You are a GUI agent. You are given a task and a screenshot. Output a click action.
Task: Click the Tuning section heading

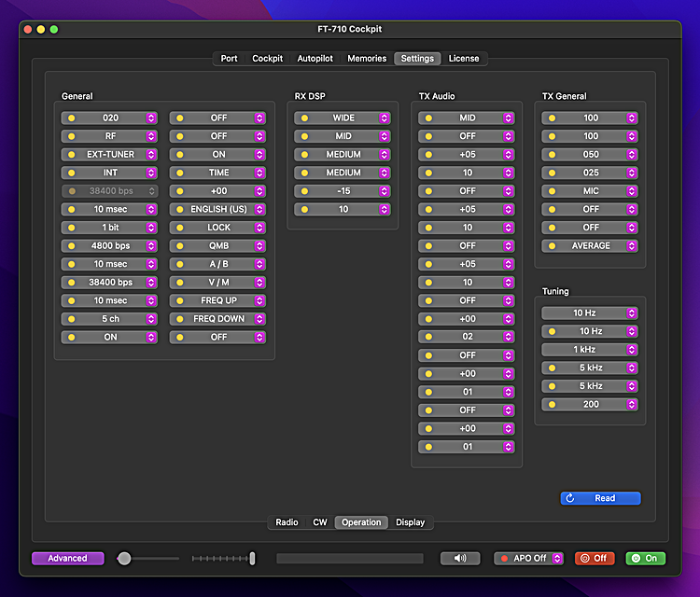click(x=555, y=291)
